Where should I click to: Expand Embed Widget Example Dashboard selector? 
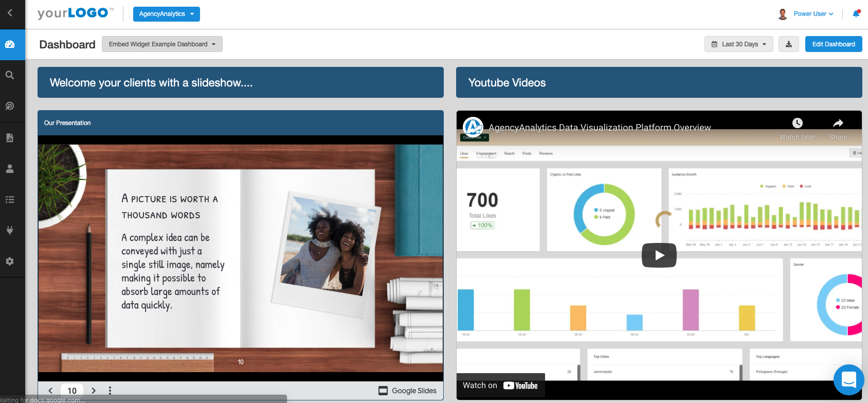tap(162, 44)
